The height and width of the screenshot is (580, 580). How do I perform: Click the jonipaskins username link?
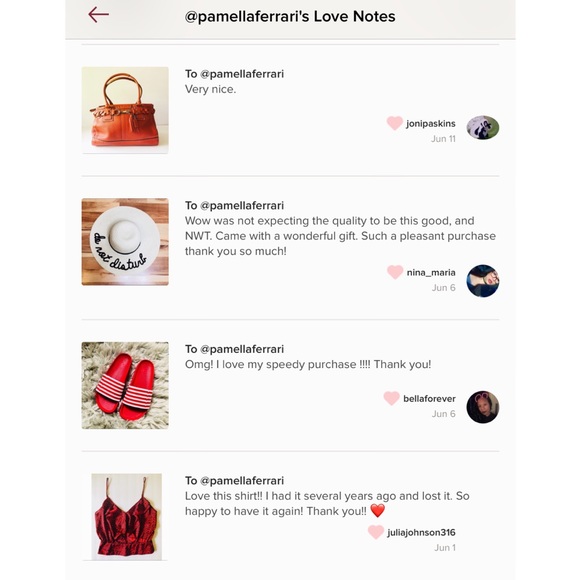click(x=431, y=124)
